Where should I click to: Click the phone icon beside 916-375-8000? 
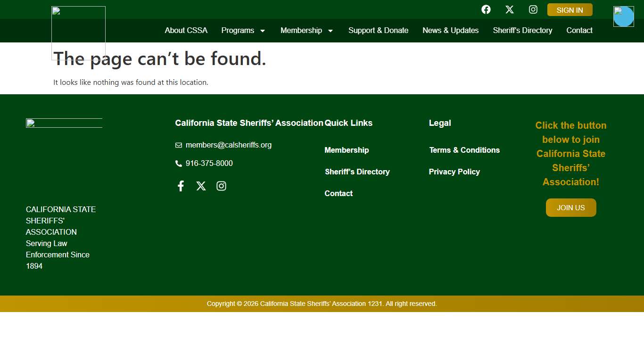click(179, 163)
